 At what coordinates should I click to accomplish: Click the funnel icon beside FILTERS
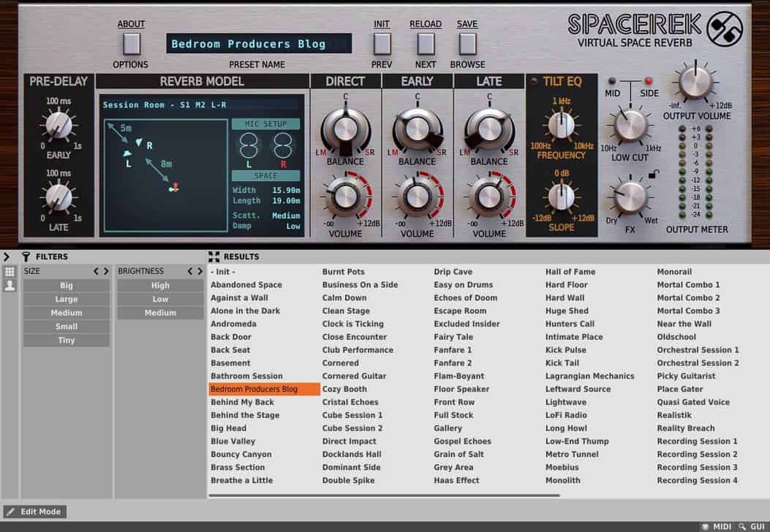pyautogui.click(x=26, y=256)
